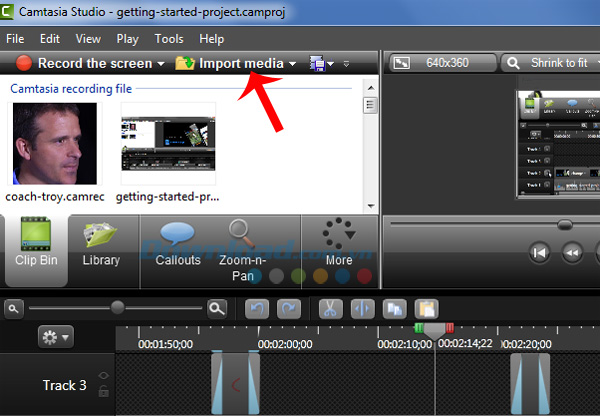
Task: Click the Copy button
Action: 395,308
